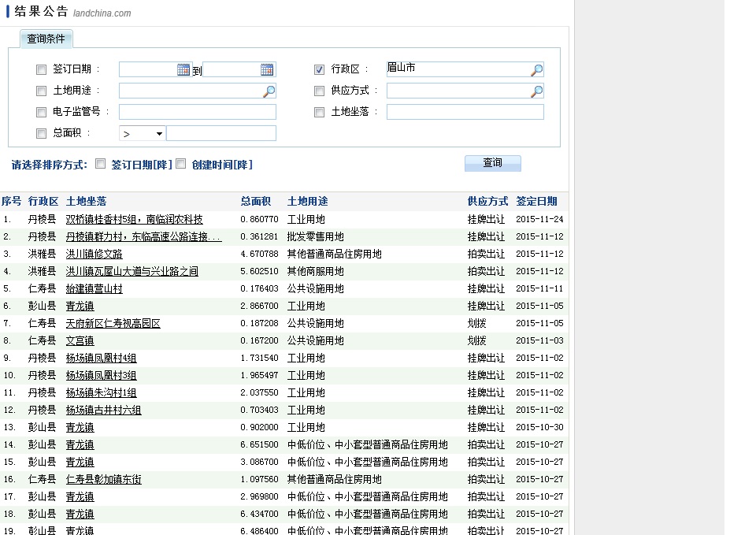The height and width of the screenshot is (535, 756).
Task: Open the start date calendar picker
Action: pos(183,69)
